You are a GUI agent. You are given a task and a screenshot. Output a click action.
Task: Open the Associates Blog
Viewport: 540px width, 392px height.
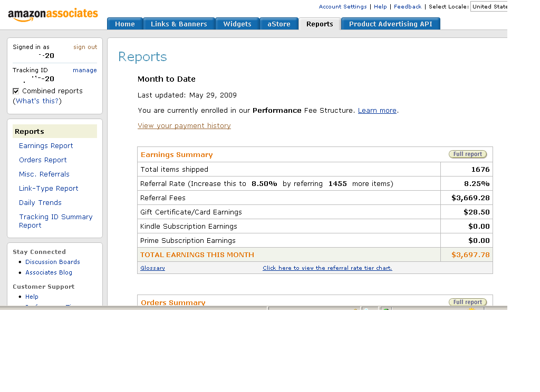point(49,272)
